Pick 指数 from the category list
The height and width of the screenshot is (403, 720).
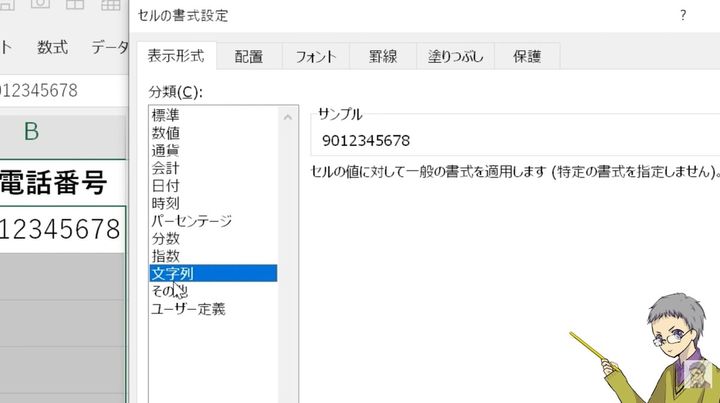[x=214, y=256]
